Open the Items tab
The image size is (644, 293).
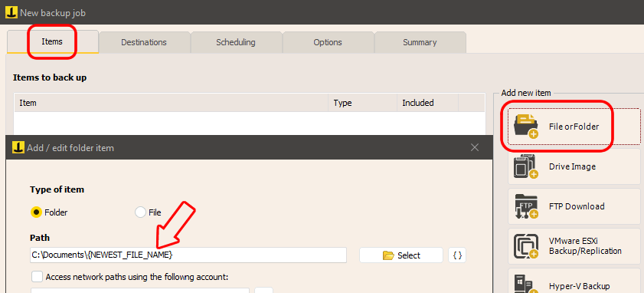click(52, 41)
